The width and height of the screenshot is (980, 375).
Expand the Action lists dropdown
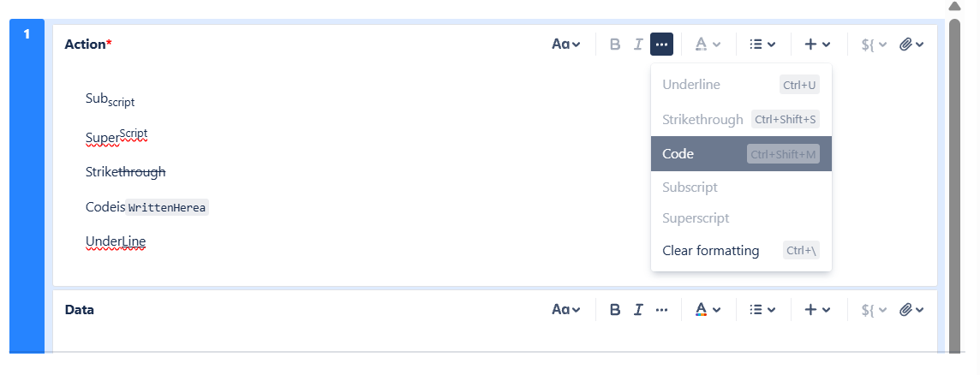point(762,45)
